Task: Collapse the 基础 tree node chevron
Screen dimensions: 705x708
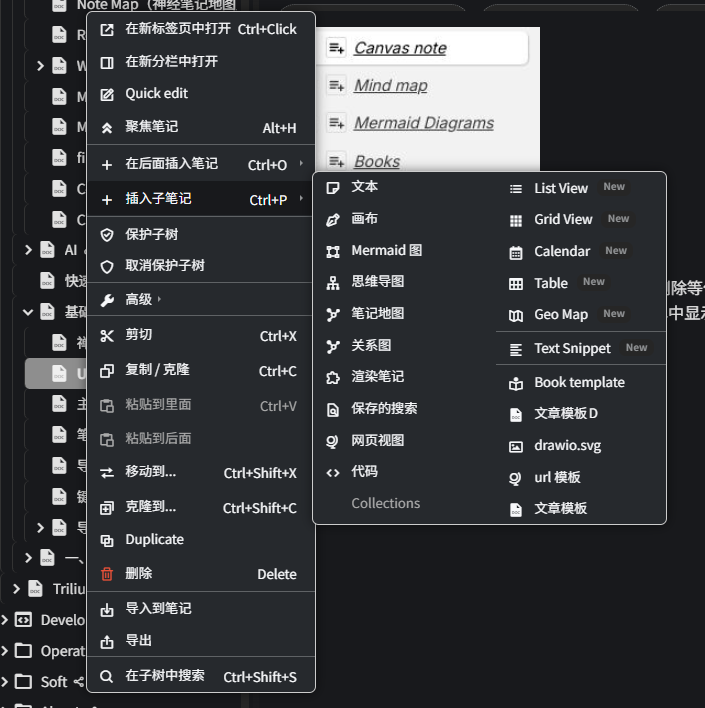Action: [x=28, y=312]
